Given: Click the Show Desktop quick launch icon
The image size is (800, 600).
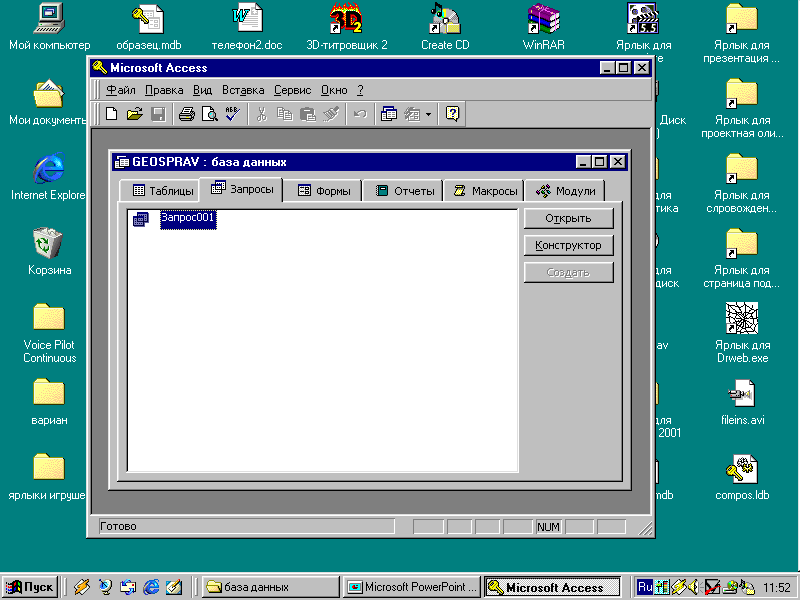Looking at the screenshot, I should pyautogui.click(x=173, y=587).
